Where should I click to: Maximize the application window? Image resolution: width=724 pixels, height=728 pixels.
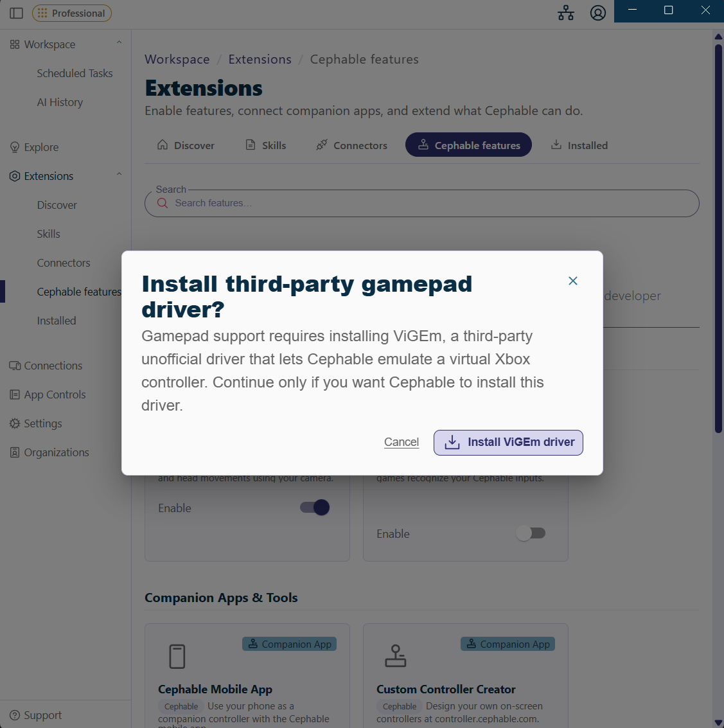tap(668, 10)
